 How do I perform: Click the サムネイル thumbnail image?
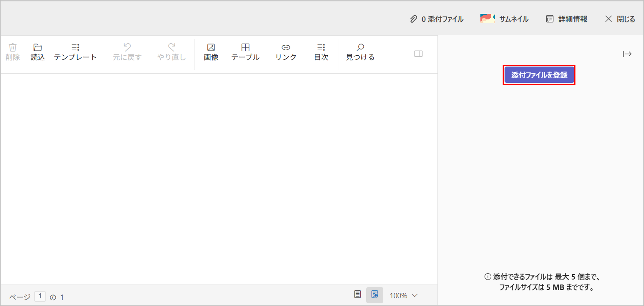[487, 19]
